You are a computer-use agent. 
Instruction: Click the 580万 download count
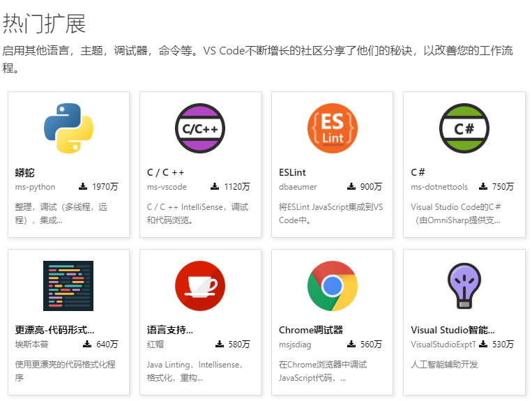(239, 344)
